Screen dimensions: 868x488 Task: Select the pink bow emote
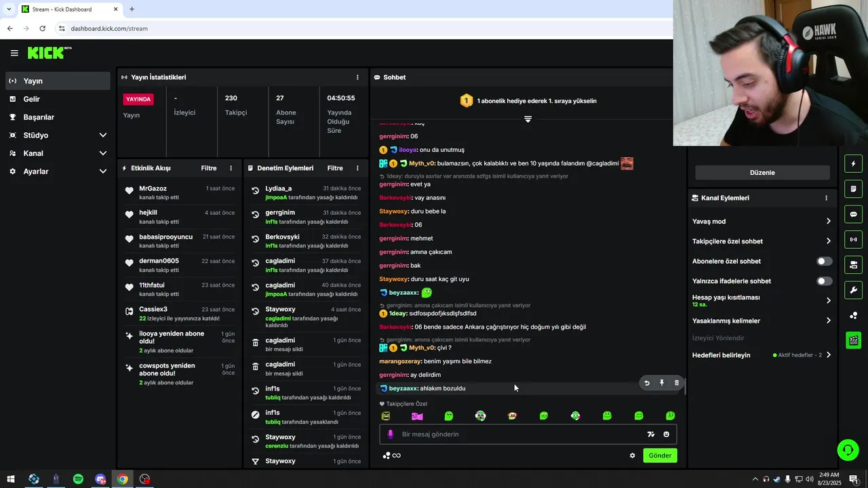[417, 415]
